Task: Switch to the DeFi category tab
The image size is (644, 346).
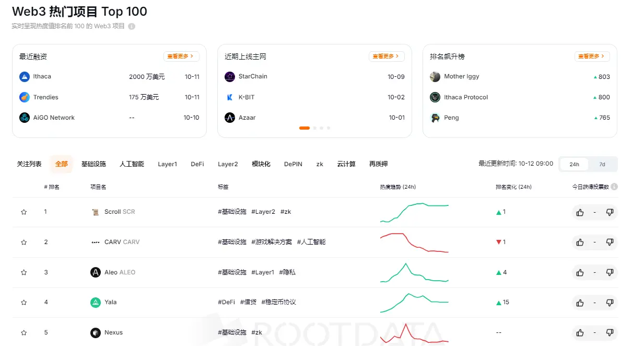Action: coord(197,164)
